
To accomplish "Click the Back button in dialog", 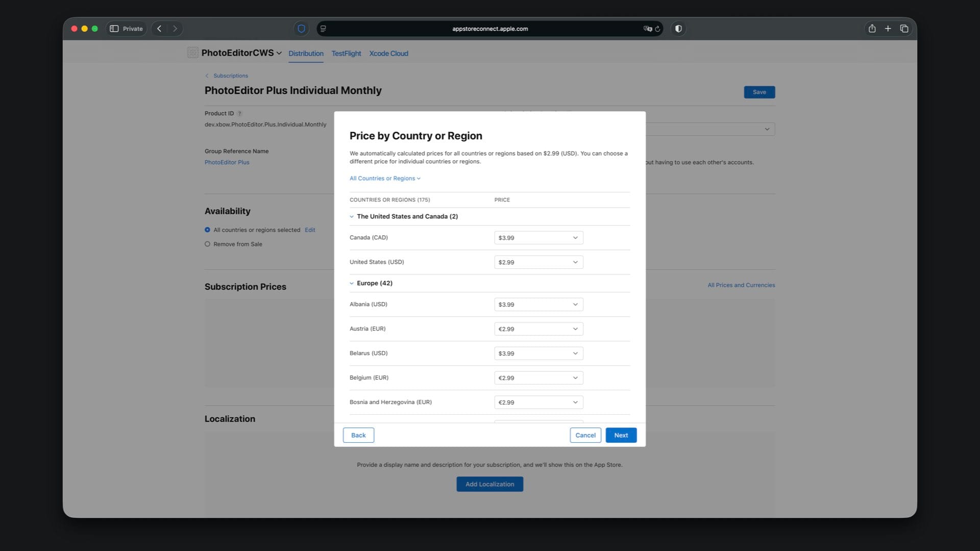I will tap(358, 435).
